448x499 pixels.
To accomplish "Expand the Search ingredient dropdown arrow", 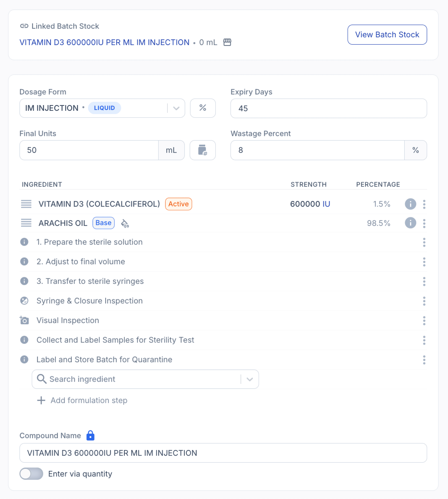I will coord(250,379).
